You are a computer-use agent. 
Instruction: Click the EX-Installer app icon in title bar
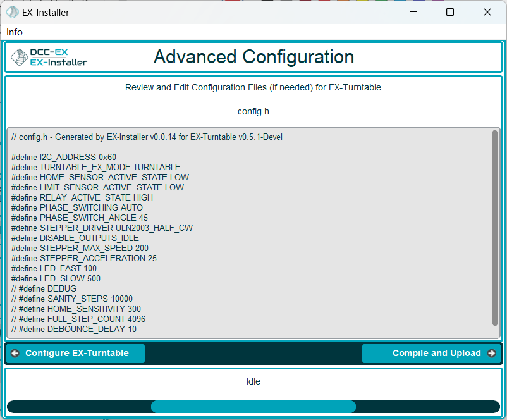(x=12, y=12)
